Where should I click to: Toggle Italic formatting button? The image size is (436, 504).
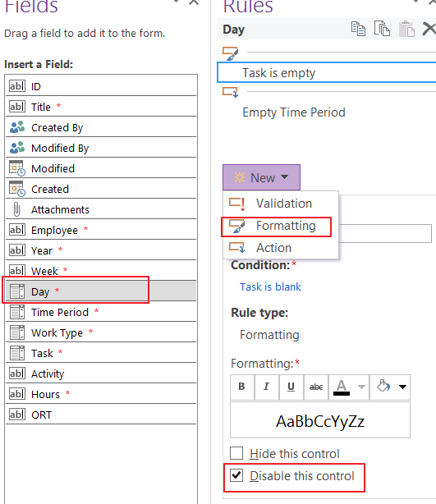[267, 387]
